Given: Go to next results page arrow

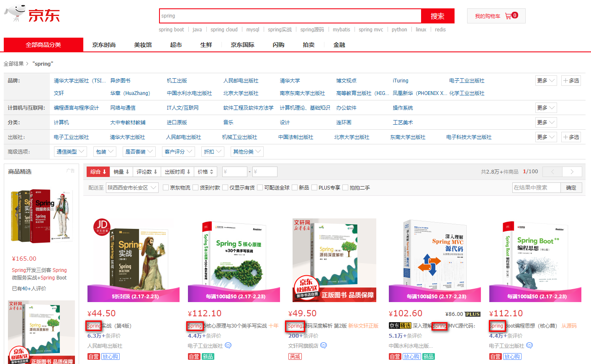Looking at the screenshot, I should (572, 172).
